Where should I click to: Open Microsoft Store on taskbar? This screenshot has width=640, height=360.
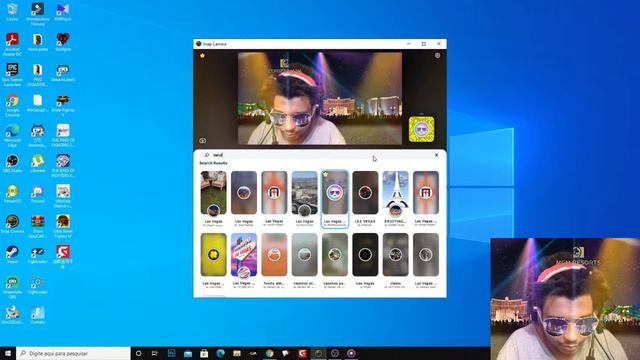(204, 353)
